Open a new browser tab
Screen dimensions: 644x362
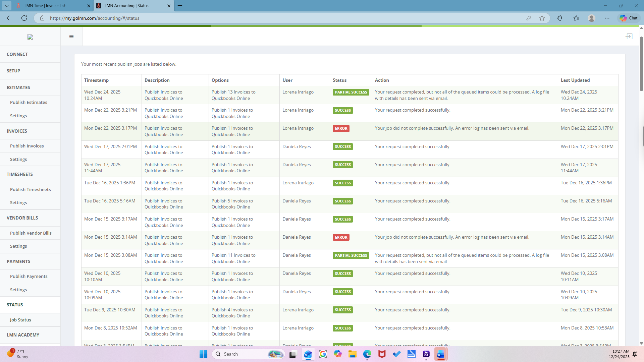click(x=180, y=6)
